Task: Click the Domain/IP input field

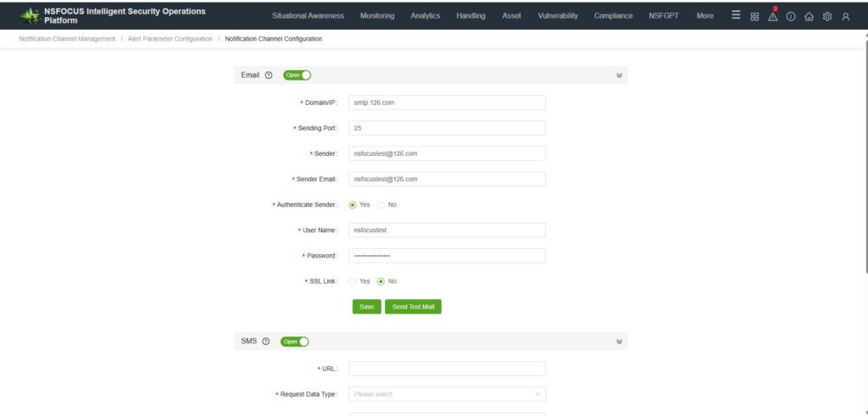Action: (x=447, y=103)
